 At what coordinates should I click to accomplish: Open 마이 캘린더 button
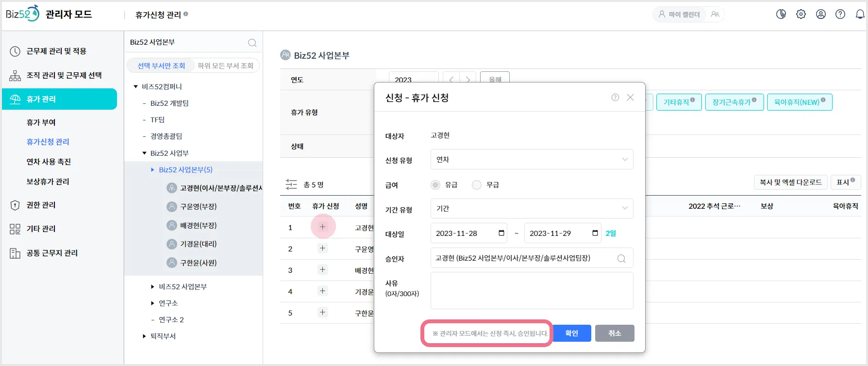click(679, 15)
